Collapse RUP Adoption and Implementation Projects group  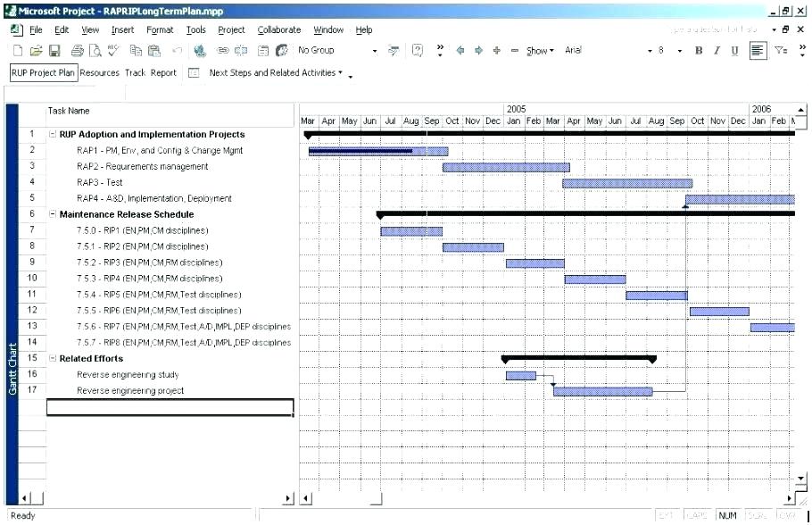coord(53,134)
